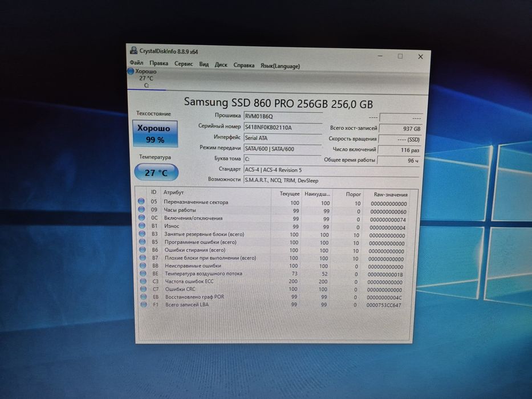Click the status icon for attribute BE

[x=143, y=273]
